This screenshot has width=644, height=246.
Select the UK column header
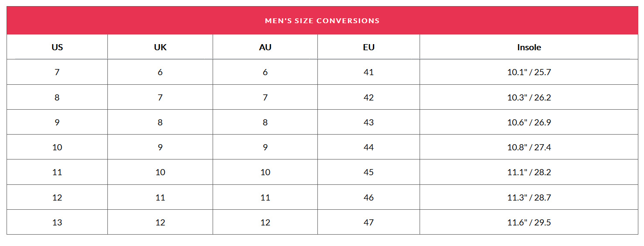pos(160,47)
